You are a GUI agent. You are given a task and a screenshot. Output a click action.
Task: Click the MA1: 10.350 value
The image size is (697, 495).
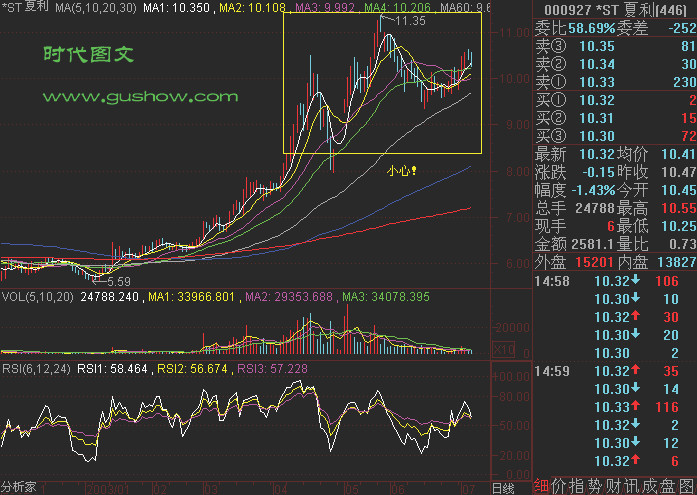[x=176, y=7]
